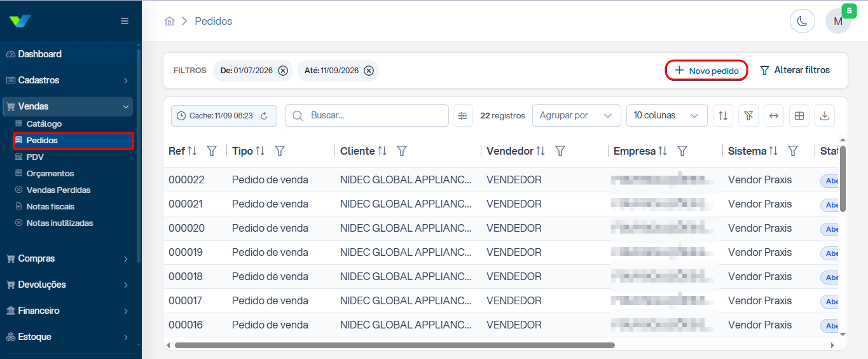Screen dimensions: 868x359
Task: Focus the Buscar search field
Action: (367, 116)
